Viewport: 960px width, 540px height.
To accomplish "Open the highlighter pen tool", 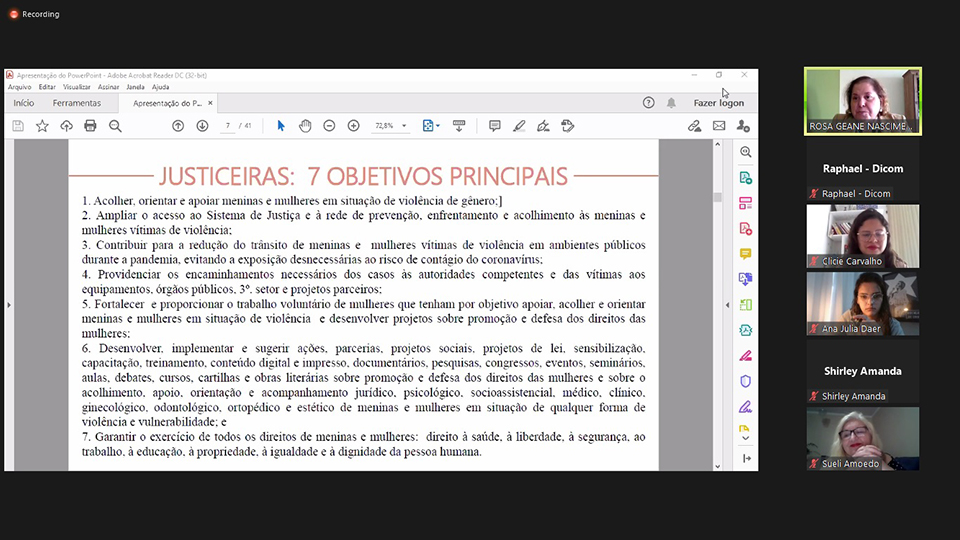I will 519,126.
